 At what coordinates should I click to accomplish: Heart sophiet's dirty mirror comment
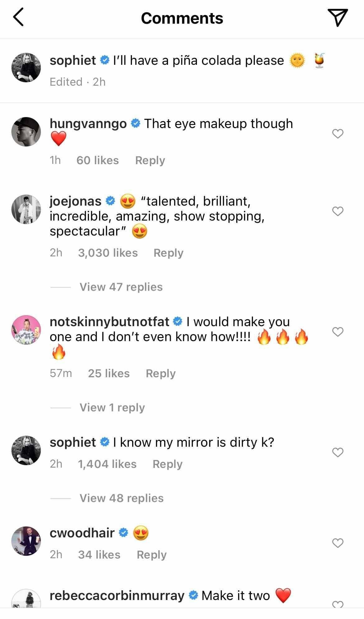coord(338,452)
